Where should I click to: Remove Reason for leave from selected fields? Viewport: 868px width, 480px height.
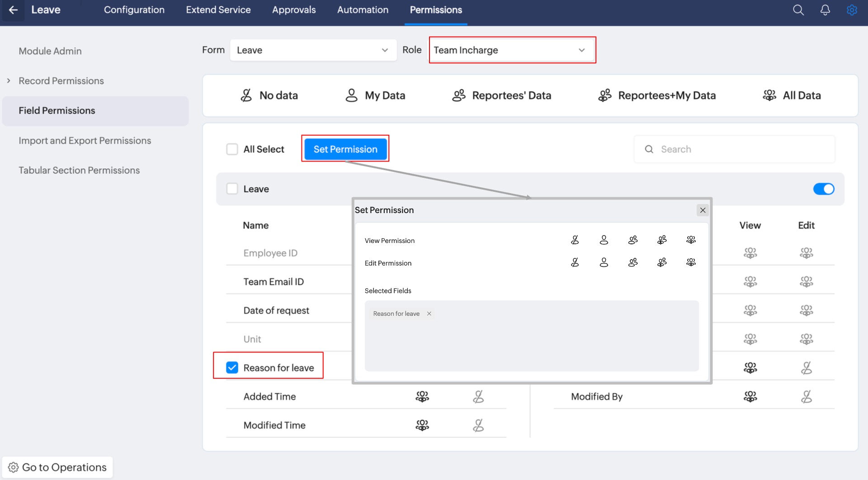point(429,314)
